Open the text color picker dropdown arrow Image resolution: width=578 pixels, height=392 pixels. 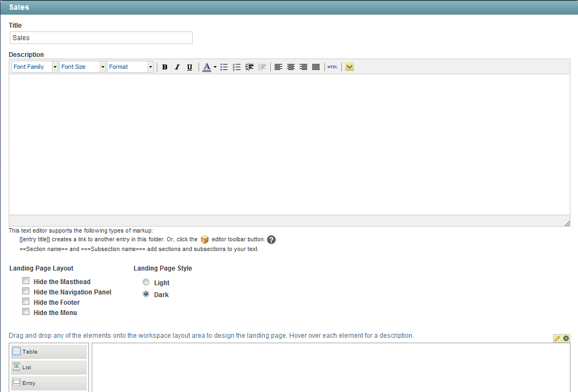point(215,67)
